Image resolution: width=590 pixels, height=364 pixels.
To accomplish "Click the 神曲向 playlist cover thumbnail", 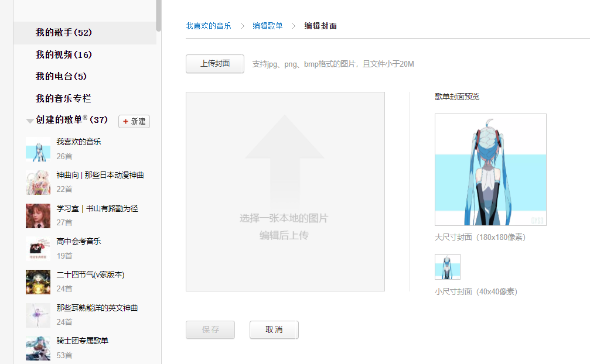I will [38, 183].
